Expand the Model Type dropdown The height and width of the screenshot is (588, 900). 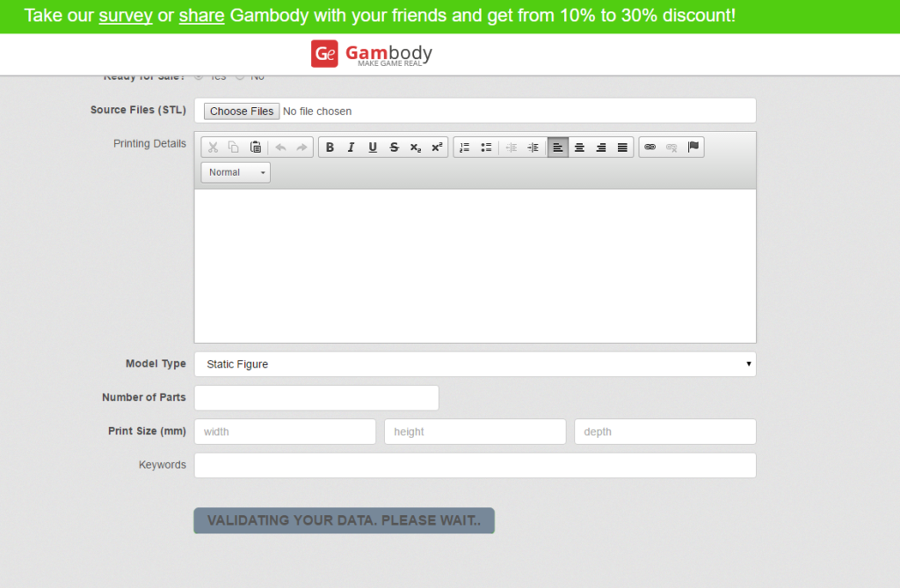click(x=475, y=364)
